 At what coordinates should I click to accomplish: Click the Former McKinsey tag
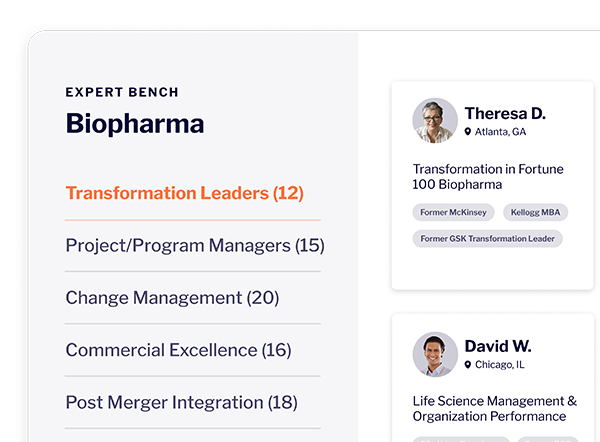point(453,212)
